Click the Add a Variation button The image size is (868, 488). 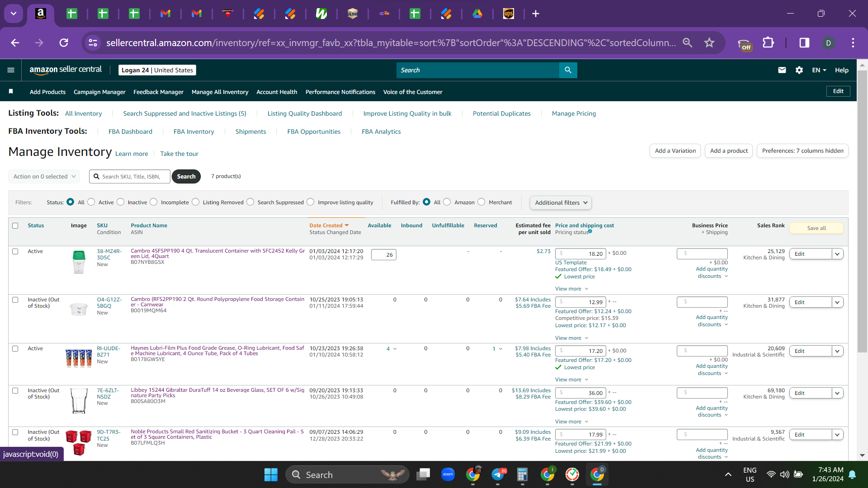(675, 150)
